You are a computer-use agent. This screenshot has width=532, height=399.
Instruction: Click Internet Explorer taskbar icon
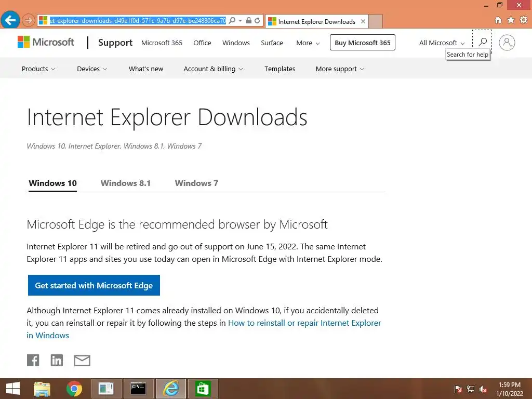(170, 389)
